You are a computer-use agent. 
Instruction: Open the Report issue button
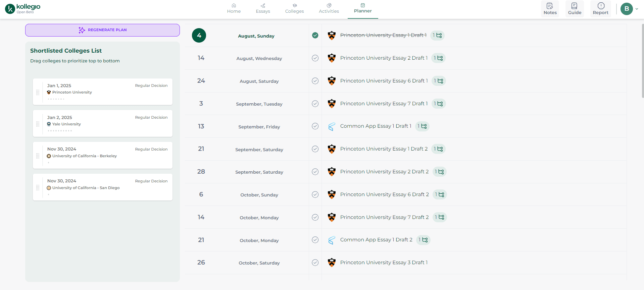coord(600,9)
